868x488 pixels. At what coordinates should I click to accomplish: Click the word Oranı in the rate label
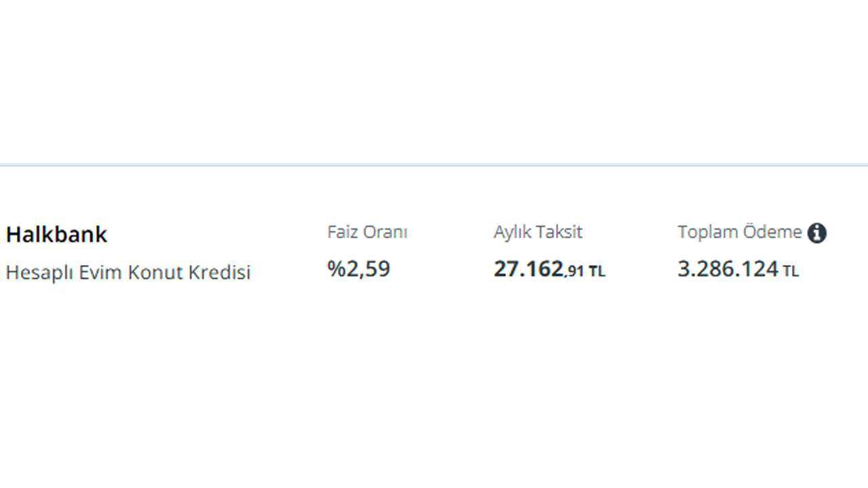tap(385, 232)
